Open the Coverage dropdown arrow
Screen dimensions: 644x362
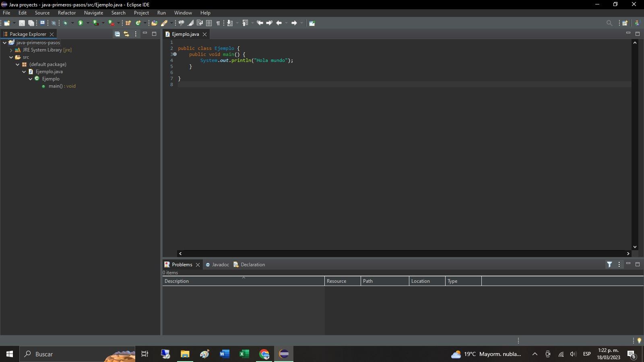(x=103, y=23)
